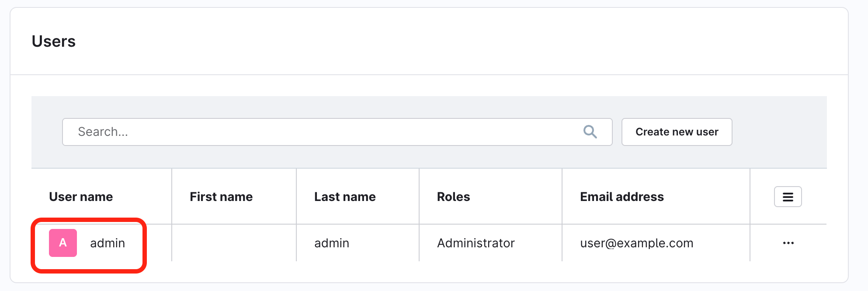Click the empty First name cell for admin

(x=234, y=243)
